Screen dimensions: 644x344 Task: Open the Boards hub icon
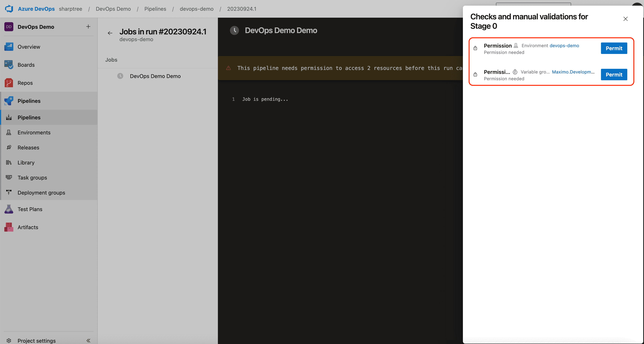[9, 65]
